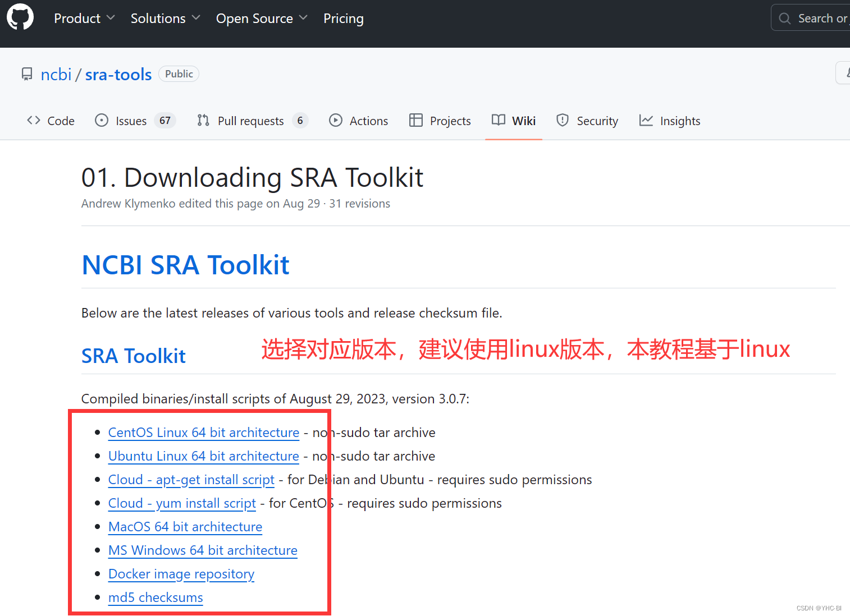This screenshot has height=616, width=850.
Task: Click the Pull requests branch icon
Action: (x=203, y=120)
